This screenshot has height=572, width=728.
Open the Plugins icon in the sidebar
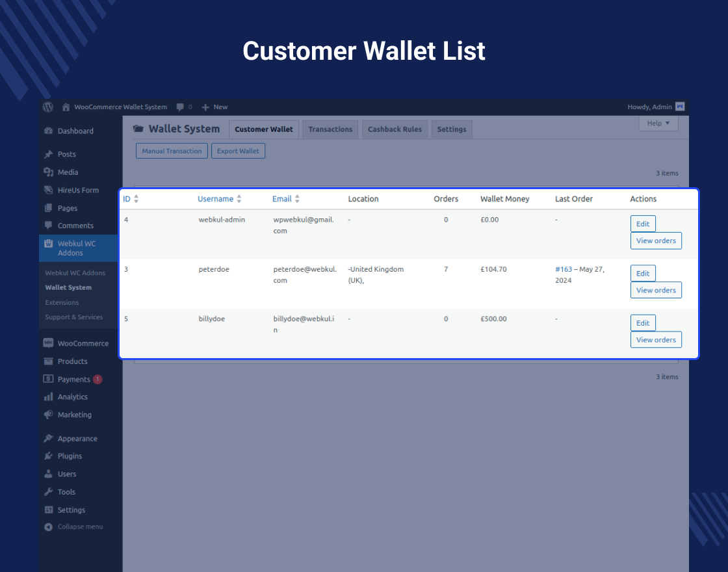tap(48, 456)
